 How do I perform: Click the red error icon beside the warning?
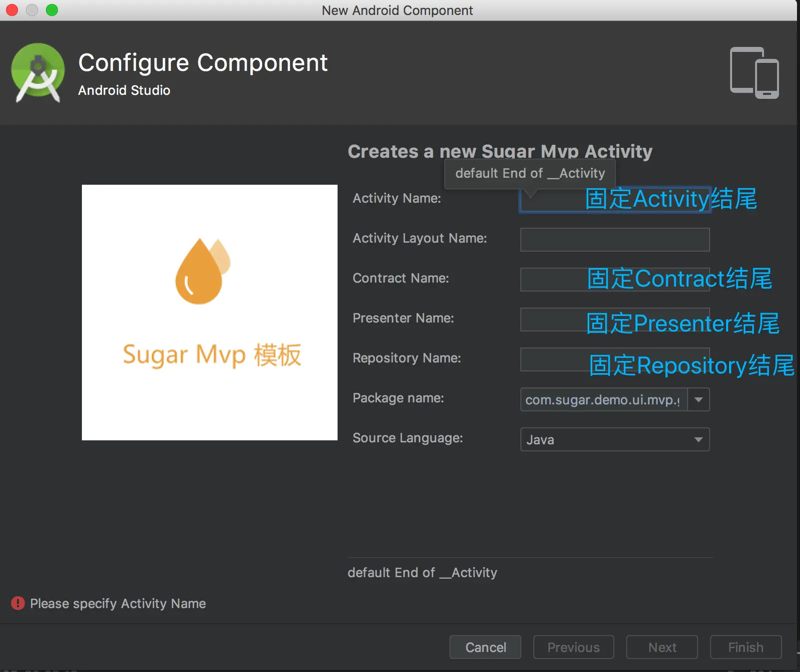click(18, 603)
